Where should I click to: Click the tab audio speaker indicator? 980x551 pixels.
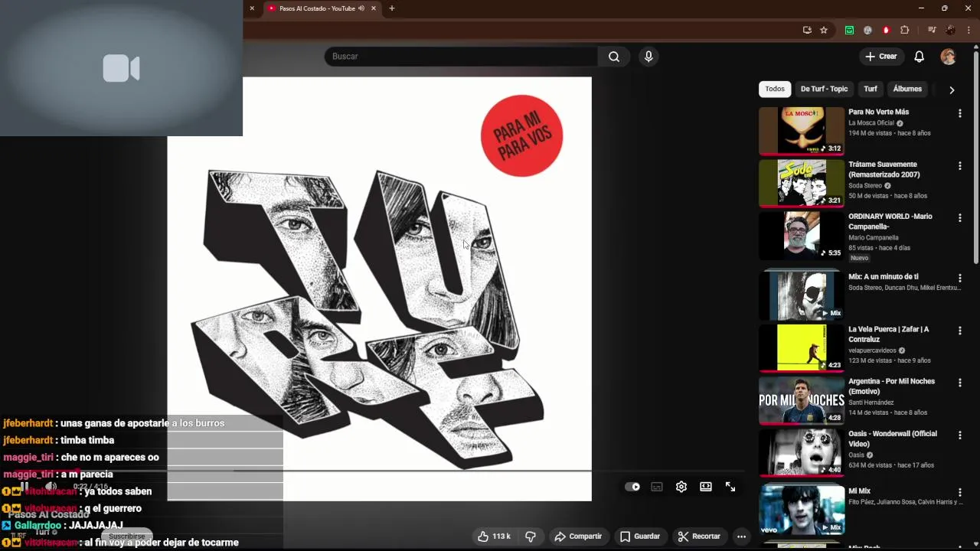point(361,8)
